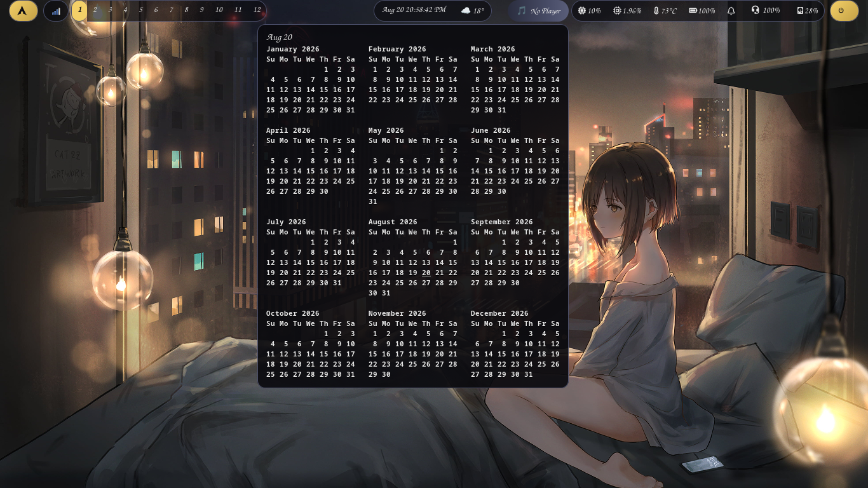Open the weather cloud 18° module

coord(472,11)
